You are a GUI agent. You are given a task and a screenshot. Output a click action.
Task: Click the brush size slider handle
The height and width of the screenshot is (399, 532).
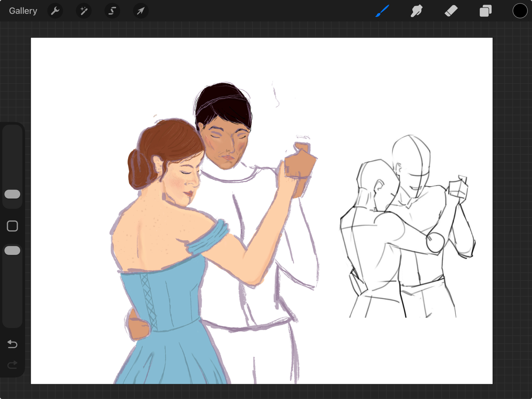click(x=12, y=194)
